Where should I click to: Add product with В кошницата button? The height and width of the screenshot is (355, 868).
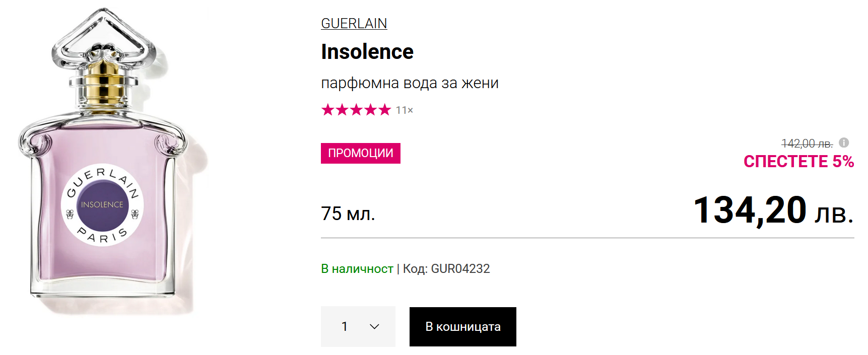(x=462, y=327)
